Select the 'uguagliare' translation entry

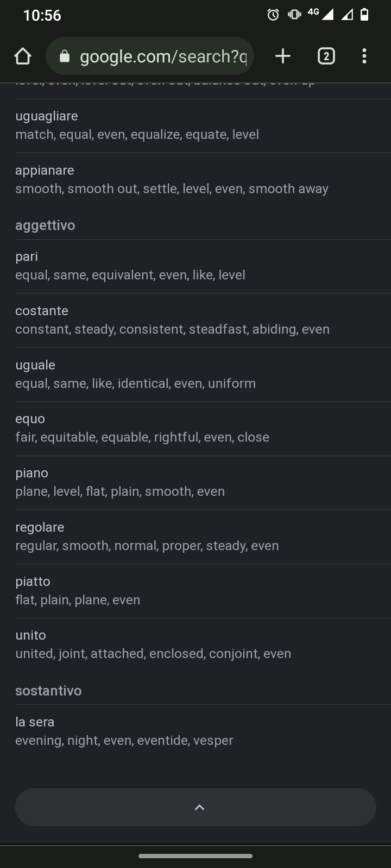pos(195,125)
